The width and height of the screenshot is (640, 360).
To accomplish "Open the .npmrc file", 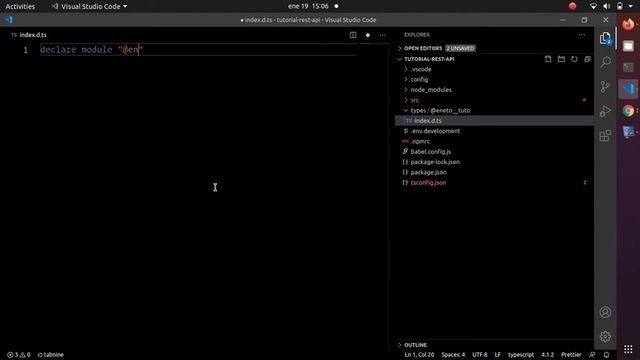I will tap(420, 141).
